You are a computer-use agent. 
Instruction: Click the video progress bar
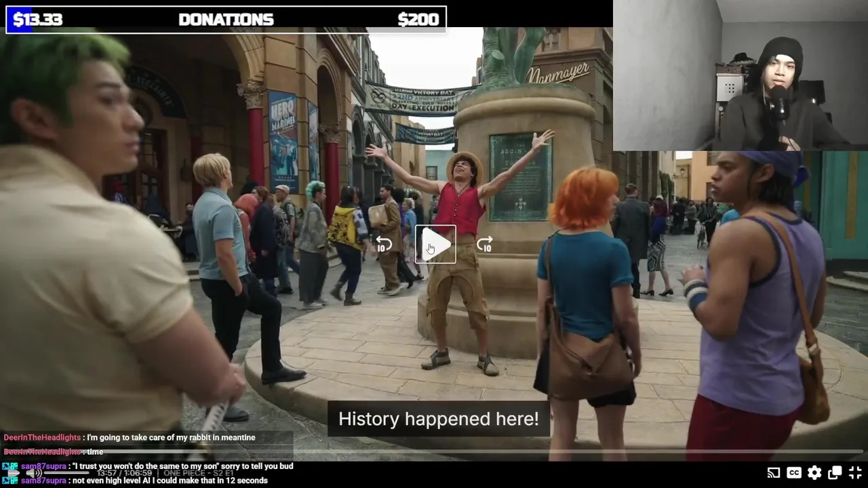click(434, 451)
